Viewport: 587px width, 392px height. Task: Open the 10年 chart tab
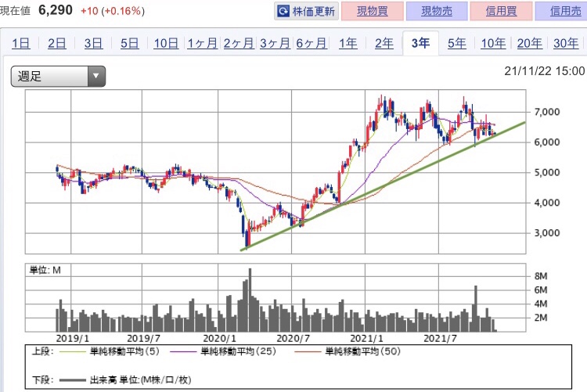click(493, 44)
